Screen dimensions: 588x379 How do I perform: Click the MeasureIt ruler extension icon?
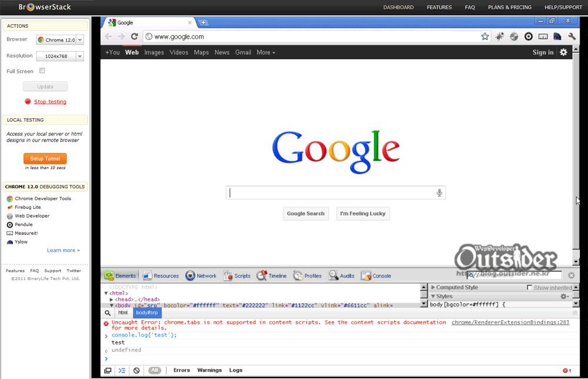pos(543,36)
